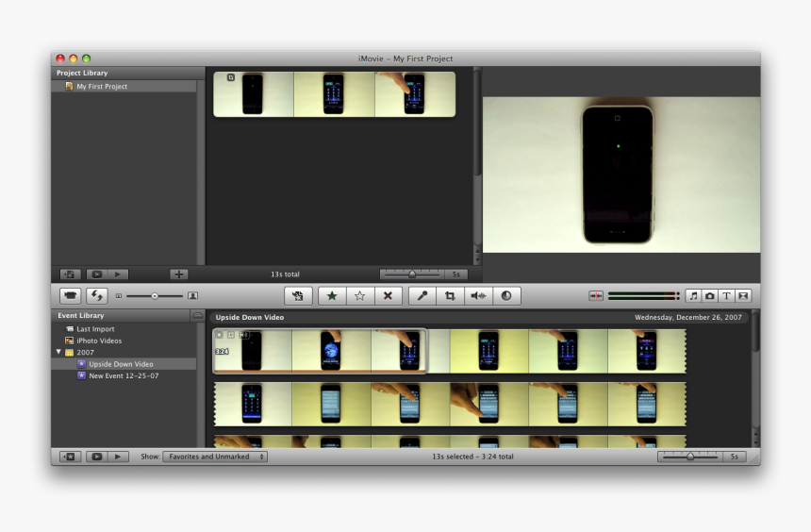Open Music and Sound Effects browser
Screen dimensions: 811x532
tap(693, 296)
